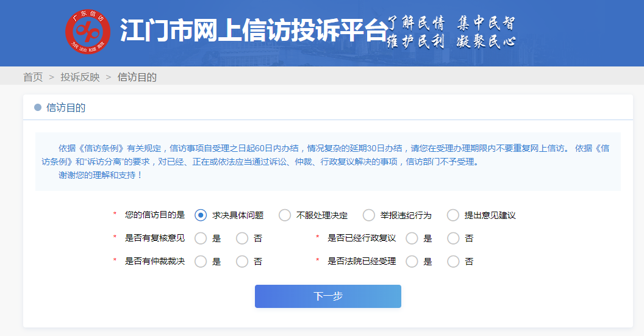Select 否 for 是否法院已经受理
Screen dimensions: 644x336
(x=453, y=262)
